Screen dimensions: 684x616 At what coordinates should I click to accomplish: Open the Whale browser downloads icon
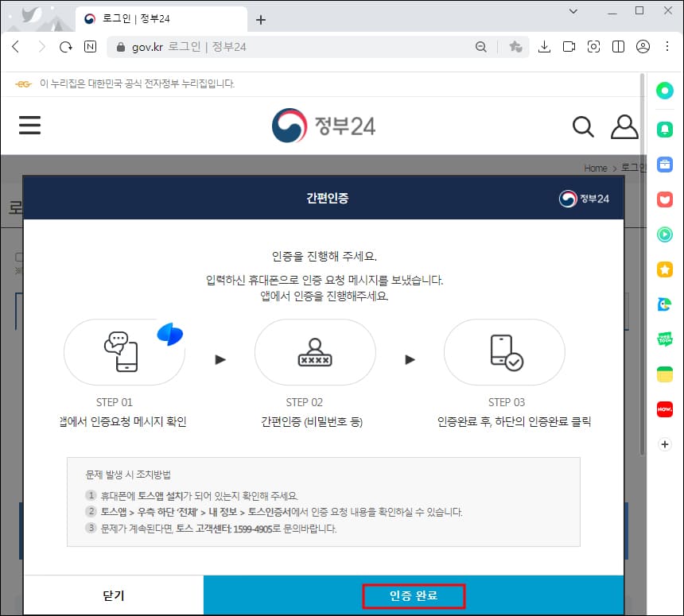click(545, 47)
